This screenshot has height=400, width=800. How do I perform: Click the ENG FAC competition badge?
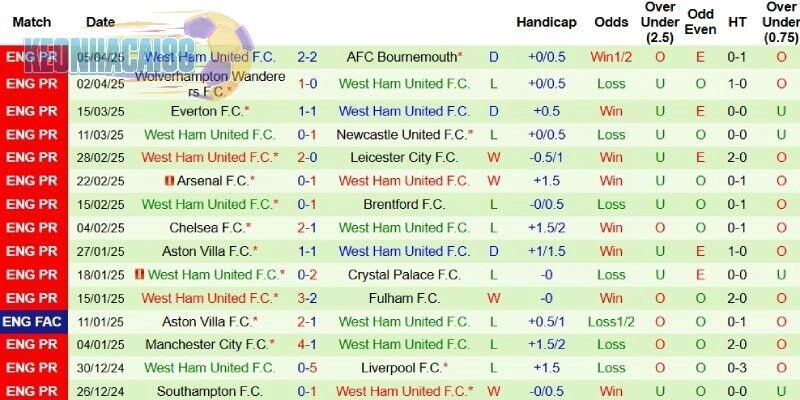[x=33, y=321]
